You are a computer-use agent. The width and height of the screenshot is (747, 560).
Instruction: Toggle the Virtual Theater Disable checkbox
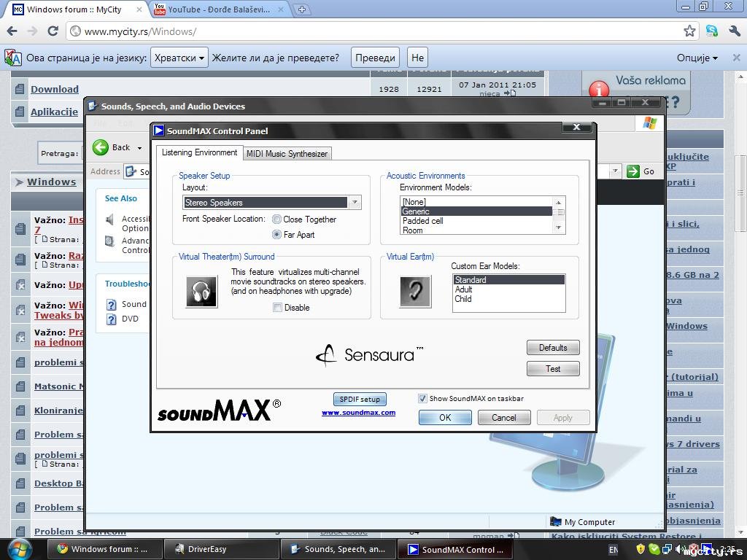277,308
